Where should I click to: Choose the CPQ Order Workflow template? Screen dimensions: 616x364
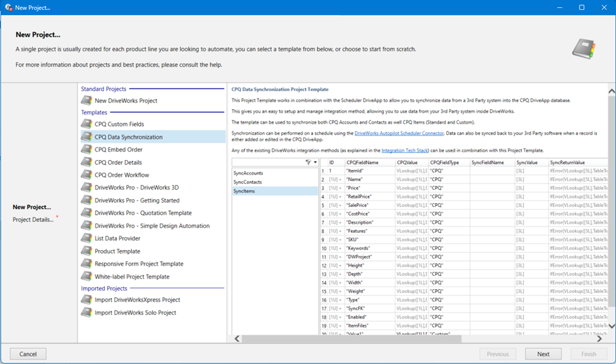[x=122, y=175]
